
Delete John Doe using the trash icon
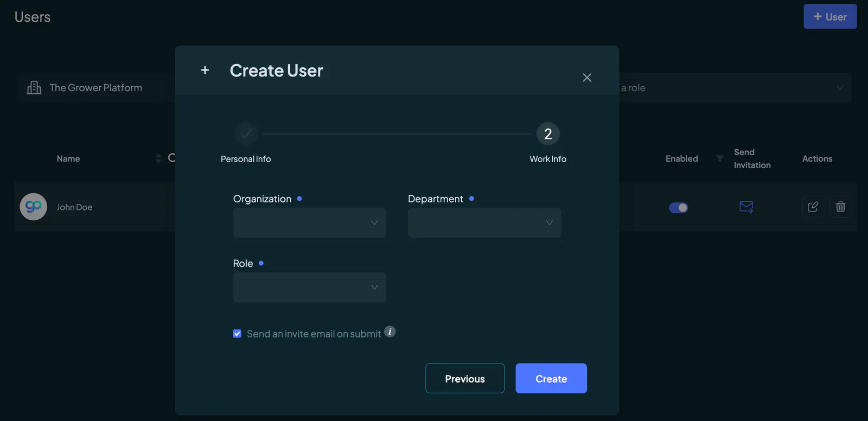(840, 207)
